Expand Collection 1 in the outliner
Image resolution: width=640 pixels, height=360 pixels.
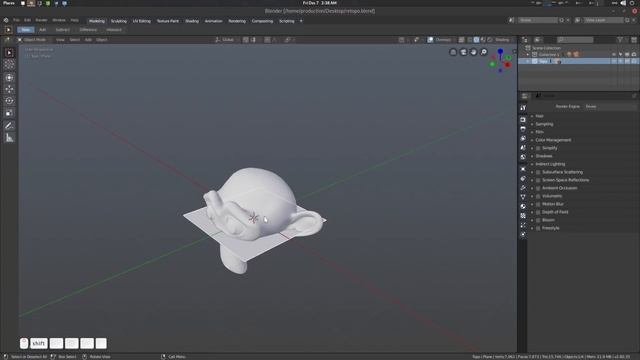(x=528, y=54)
